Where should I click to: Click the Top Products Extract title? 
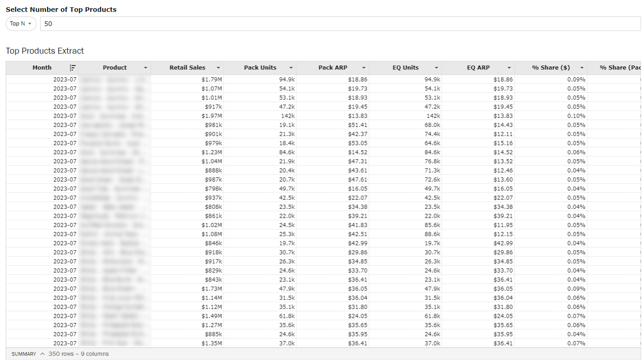(x=45, y=51)
